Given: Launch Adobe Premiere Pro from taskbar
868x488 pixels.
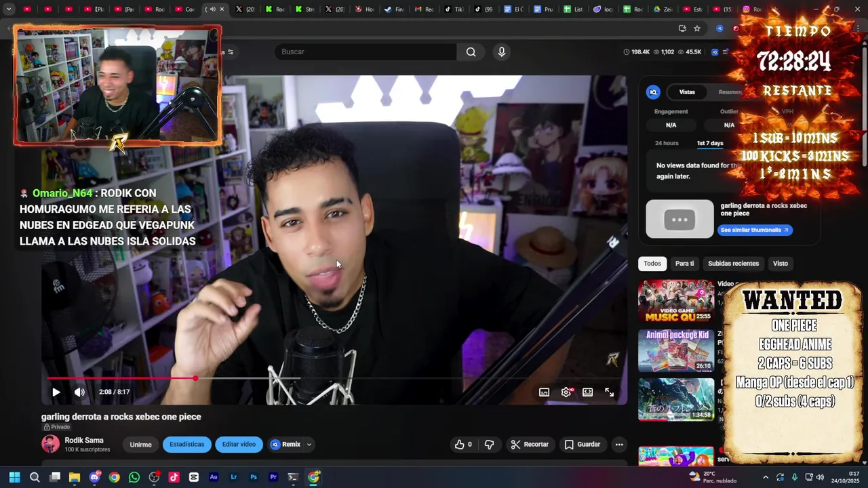Looking at the screenshot, I should tap(273, 477).
